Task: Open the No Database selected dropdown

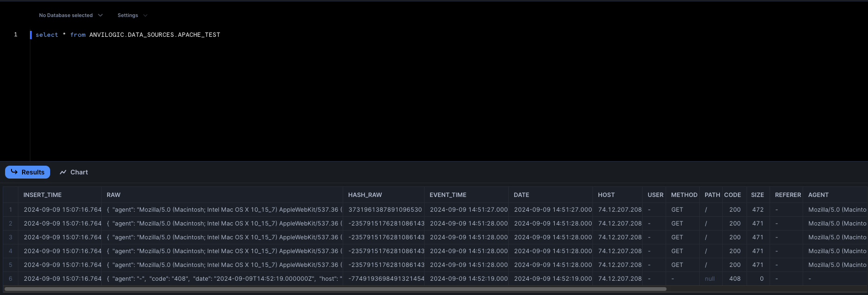Action: tap(70, 15)
